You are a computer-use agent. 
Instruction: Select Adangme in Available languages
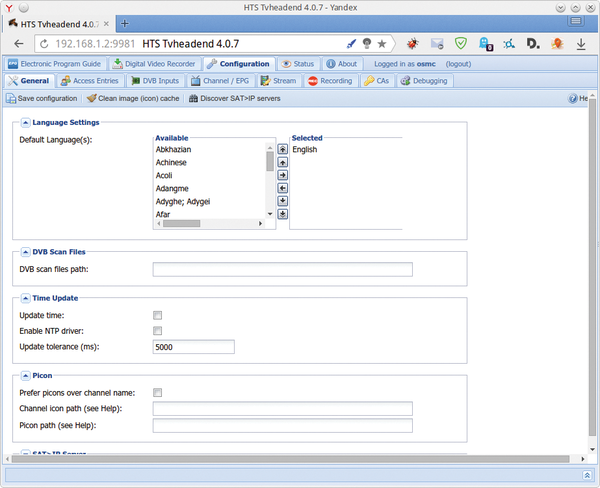172,188
